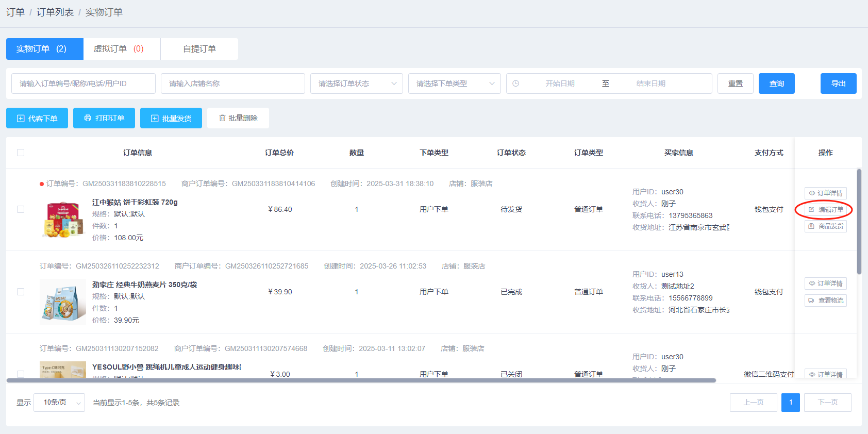The width and height of the screenshot is (868, 434).
Task: Click the 查询 search button
Action: point(777,84)
